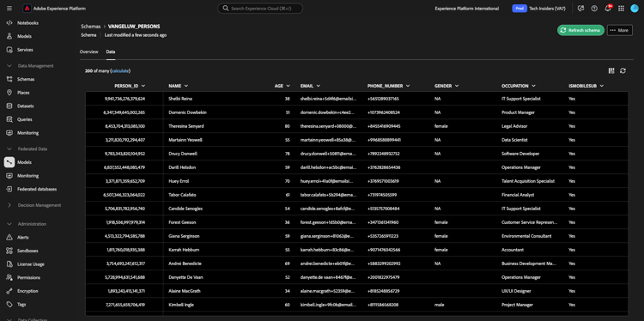Open the More actions button
644x321 pixels.
(x=619, y=30)
